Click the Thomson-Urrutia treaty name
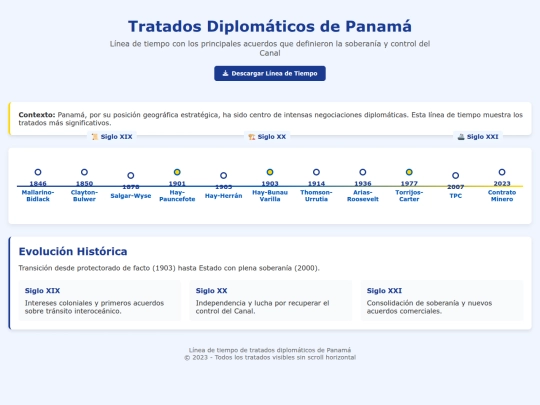The image size is (540, 405). [316, 196]
